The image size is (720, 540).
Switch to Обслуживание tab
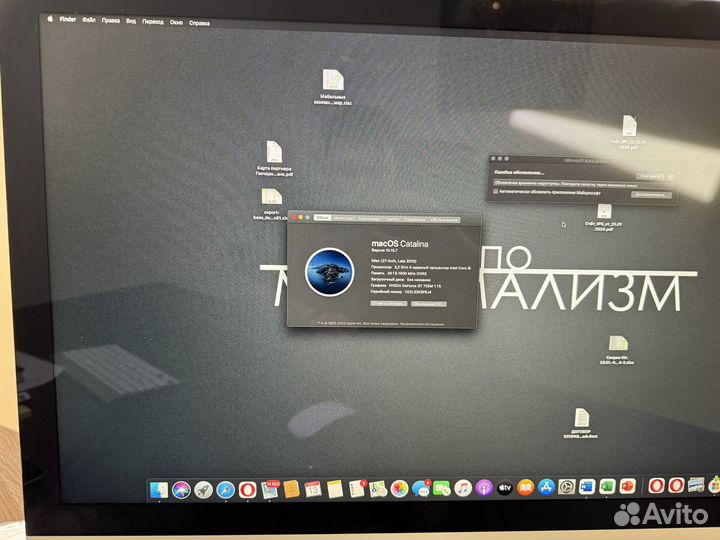tap(444, 220)
